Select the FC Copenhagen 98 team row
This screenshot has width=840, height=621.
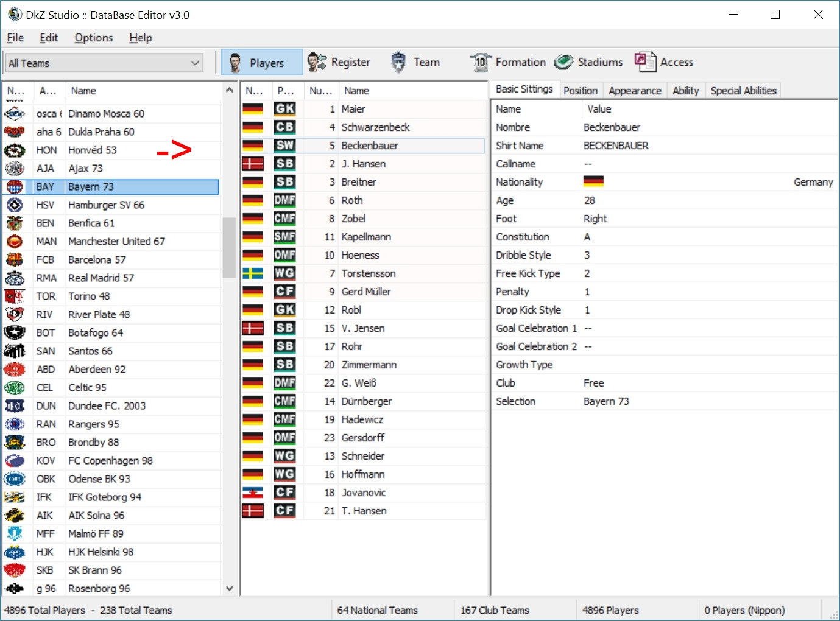point(111,461)
